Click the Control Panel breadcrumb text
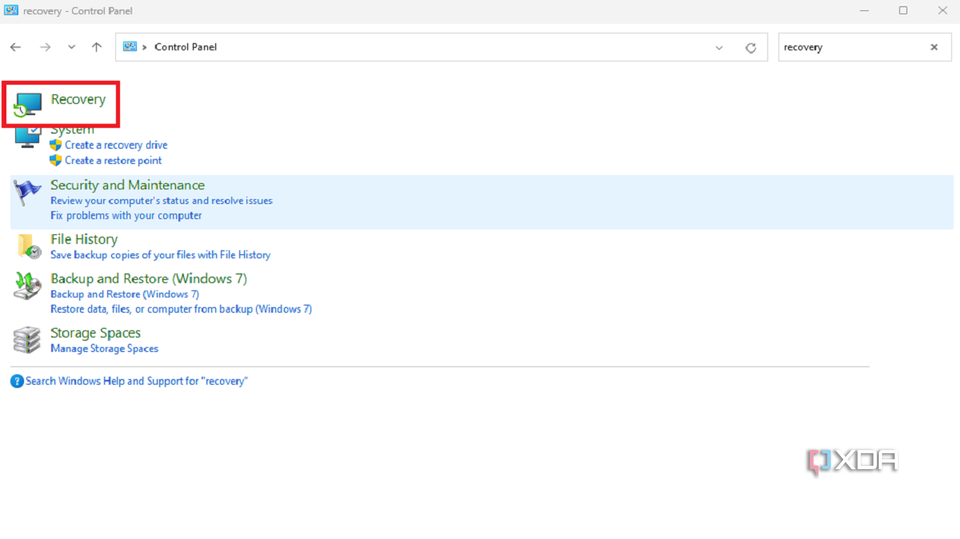 [186, 47]
